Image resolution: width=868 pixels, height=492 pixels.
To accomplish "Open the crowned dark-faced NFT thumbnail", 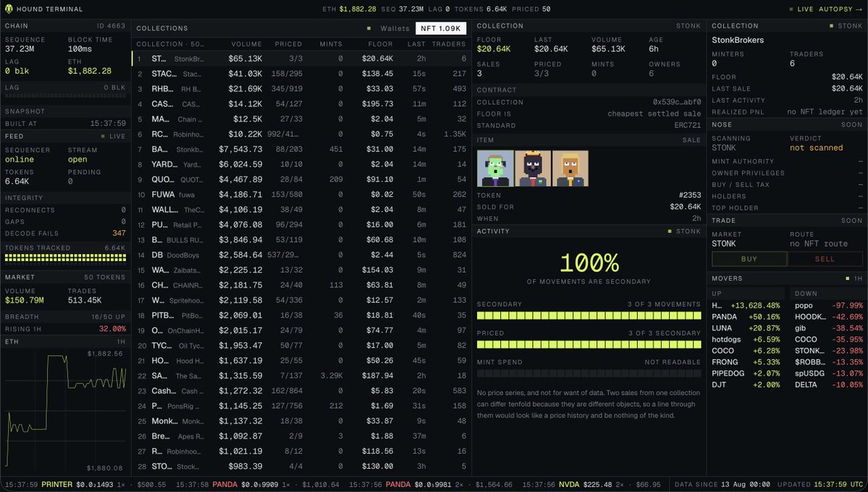I will 533,169.
